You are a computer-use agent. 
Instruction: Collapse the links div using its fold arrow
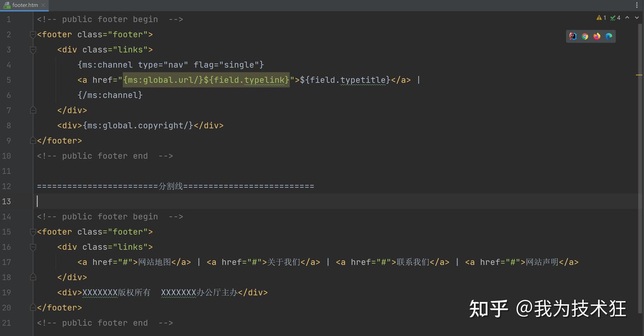[33, 50]
